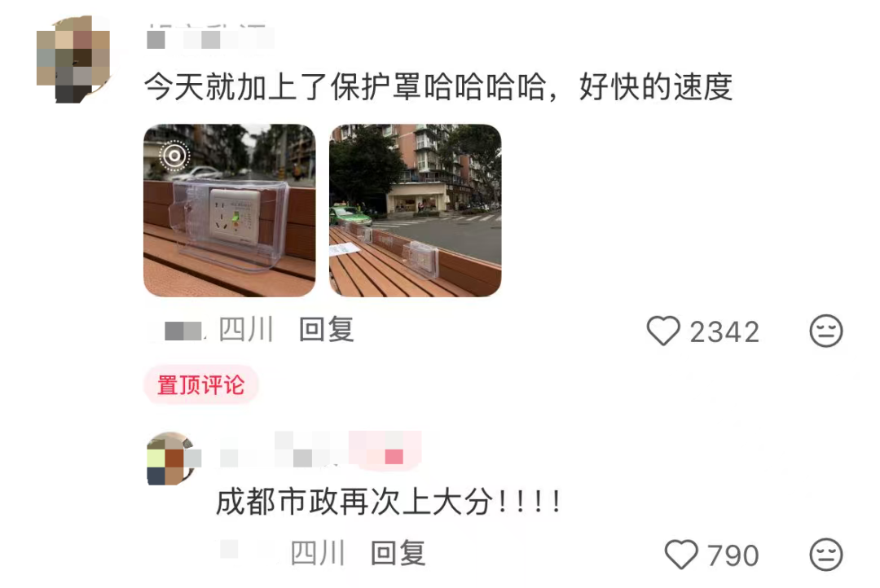Viewport: 880px width, 588px height.
Task: Tap the 2342 like count
Action: [724, 331]
